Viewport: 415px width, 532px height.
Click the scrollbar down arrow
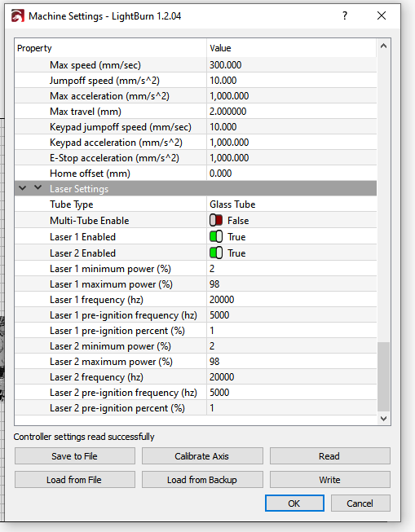[383, 418]
